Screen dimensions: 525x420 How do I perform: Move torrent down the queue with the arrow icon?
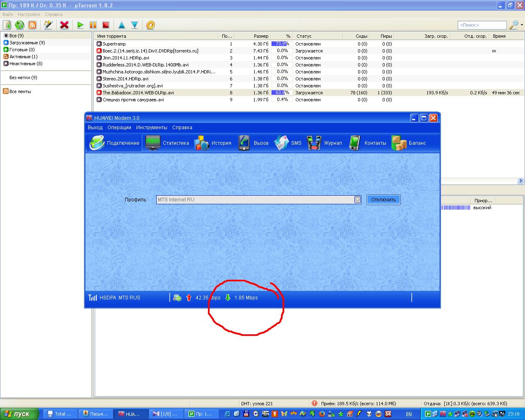tap(135, 25)
